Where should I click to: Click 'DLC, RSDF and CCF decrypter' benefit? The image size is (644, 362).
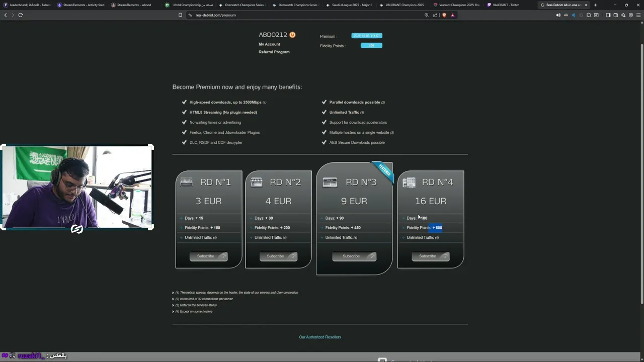coord(216,142)
